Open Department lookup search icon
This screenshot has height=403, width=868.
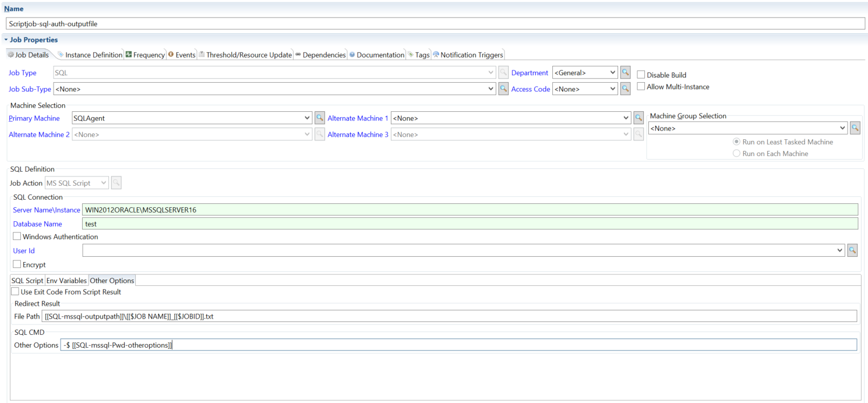[626, 73]
